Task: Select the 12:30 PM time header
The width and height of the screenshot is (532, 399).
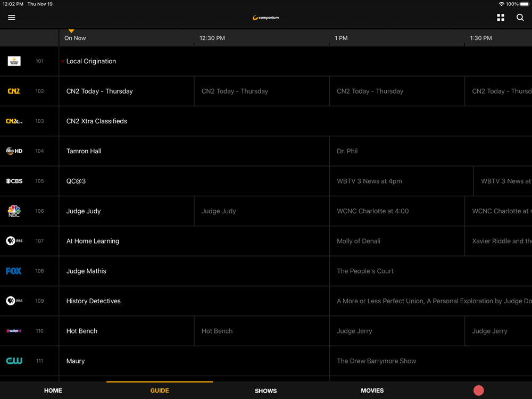Action: (x=212, y=38)
